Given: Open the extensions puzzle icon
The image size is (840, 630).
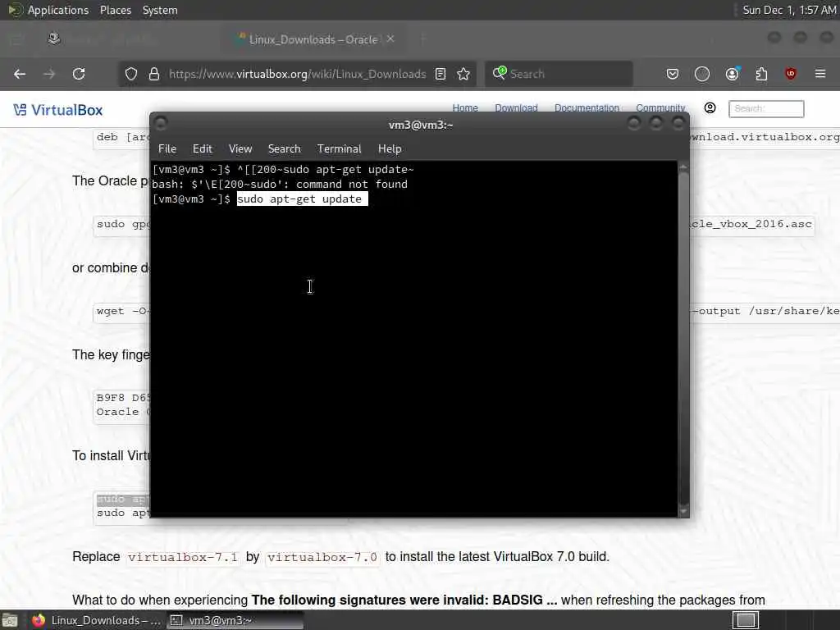Looking at the screenshot, I should [761, 74].
